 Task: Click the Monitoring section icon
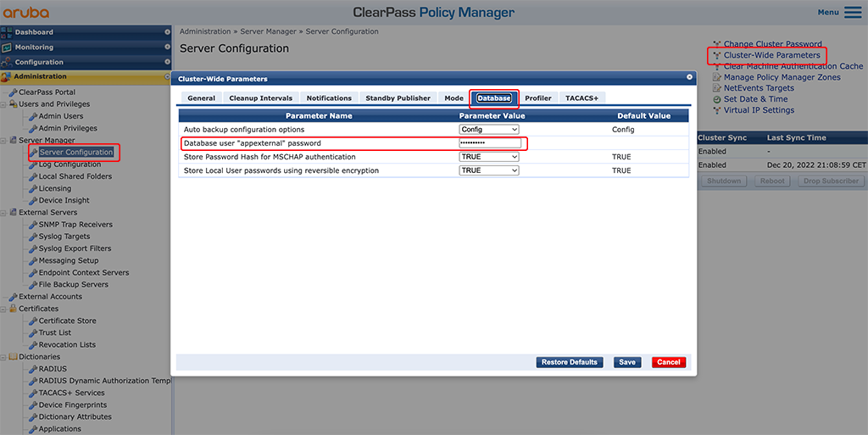(x=7, y=47)
